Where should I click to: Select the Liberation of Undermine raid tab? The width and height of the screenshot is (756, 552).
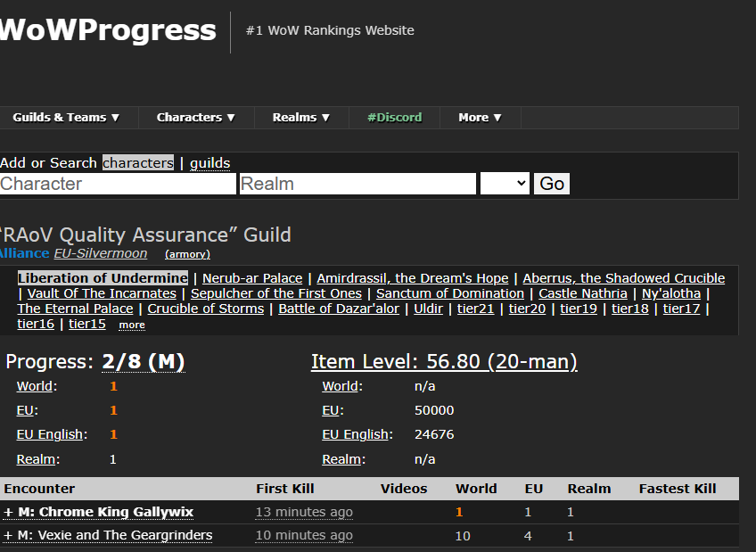click(103, 278)
